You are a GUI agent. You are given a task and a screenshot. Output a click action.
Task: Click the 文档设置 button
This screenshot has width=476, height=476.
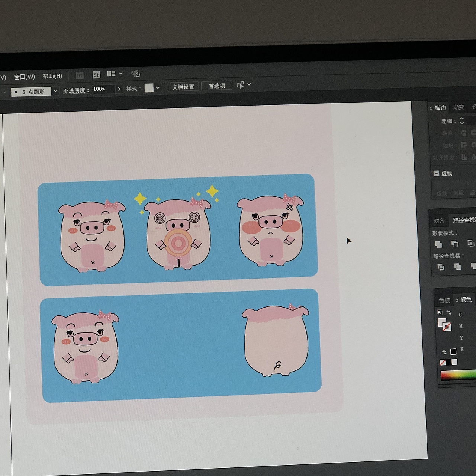pyautogui.click(x=183, y=86)
